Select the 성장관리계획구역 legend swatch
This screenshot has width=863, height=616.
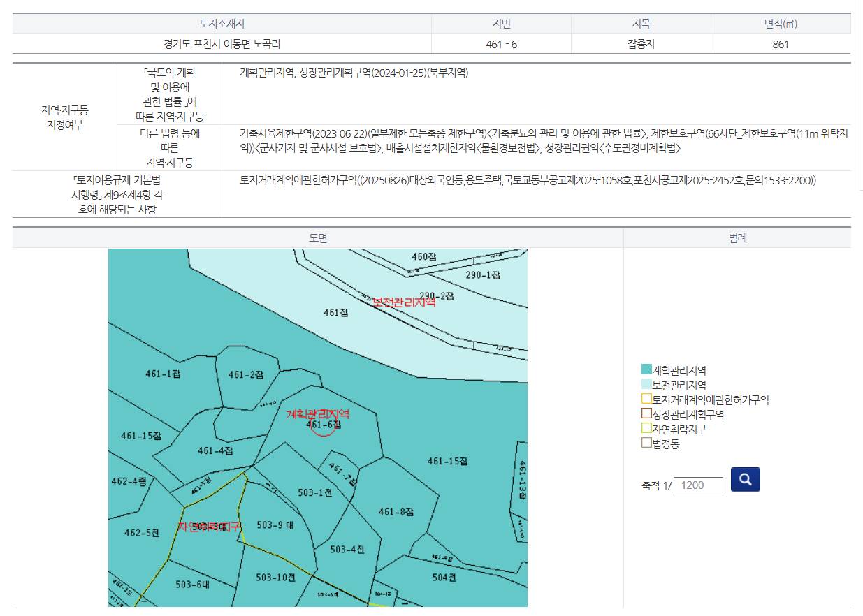pyautogui.click(x=646, y=413)
